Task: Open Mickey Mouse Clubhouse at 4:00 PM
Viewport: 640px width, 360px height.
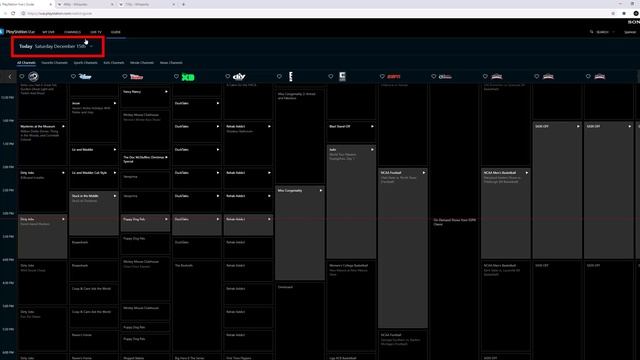Action: [x=145, y=280]
